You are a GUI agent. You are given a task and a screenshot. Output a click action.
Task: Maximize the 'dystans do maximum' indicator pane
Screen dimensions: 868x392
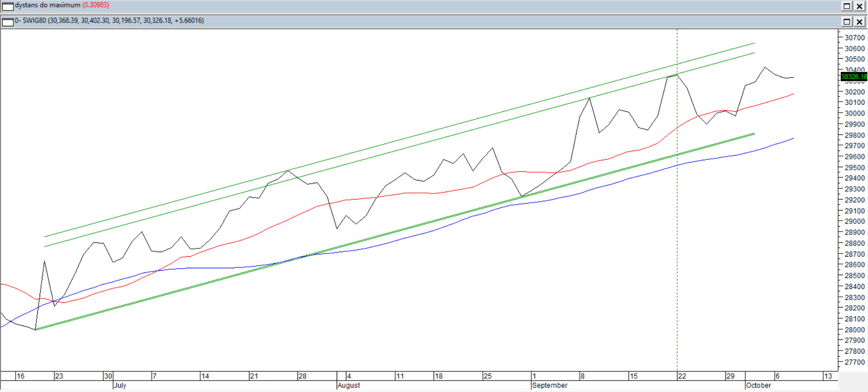(847, 6)
